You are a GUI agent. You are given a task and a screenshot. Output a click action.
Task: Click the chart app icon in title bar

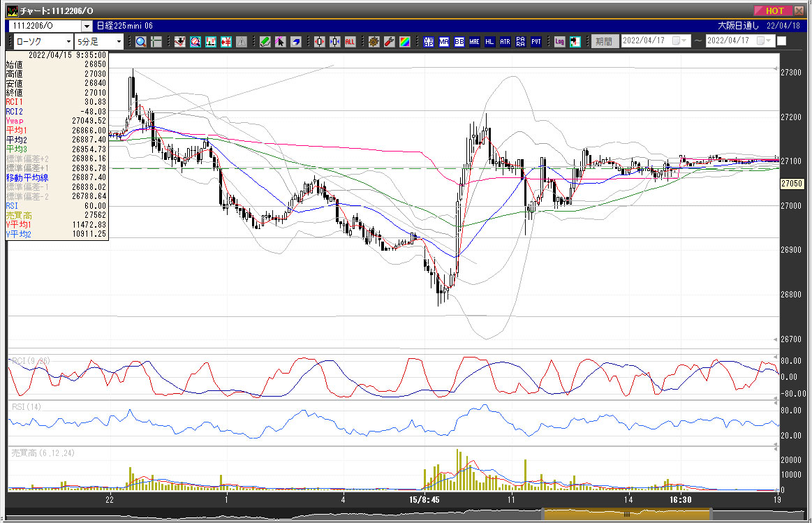point(13,11)
